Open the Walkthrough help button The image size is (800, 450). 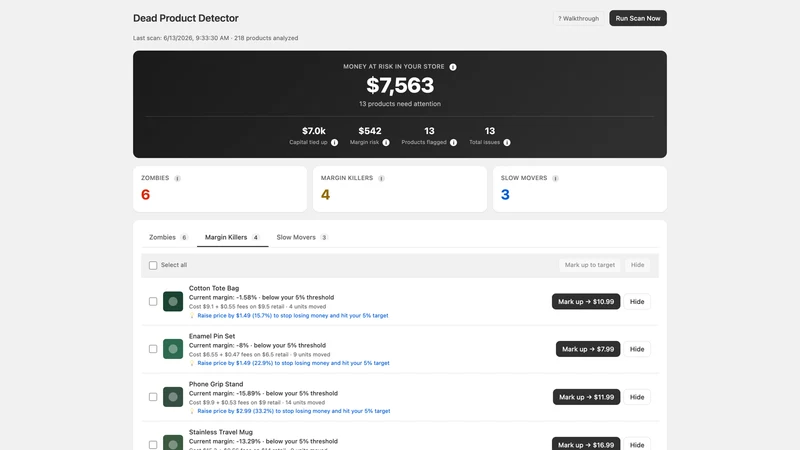click(x=579, y=18)
